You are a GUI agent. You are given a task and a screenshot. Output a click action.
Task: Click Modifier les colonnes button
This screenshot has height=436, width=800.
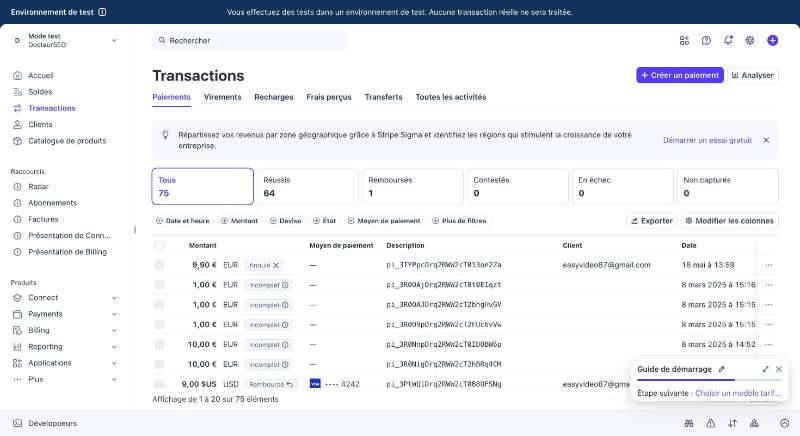(730, 221)
